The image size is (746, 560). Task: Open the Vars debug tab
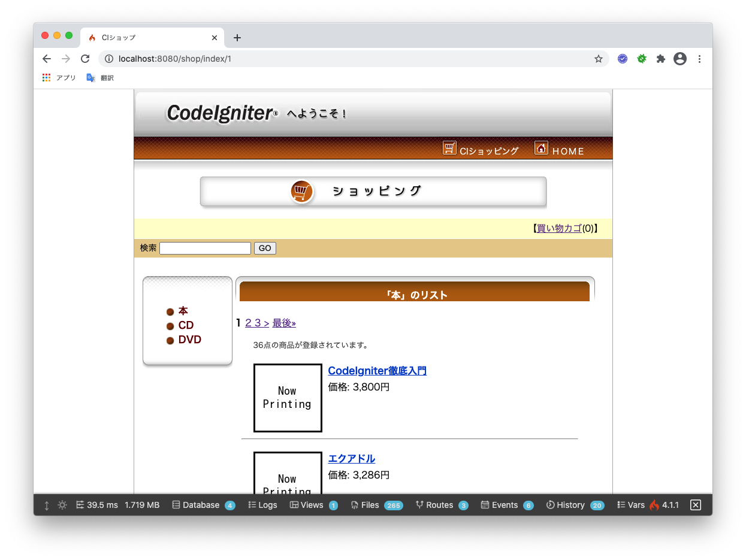[631, 505]
